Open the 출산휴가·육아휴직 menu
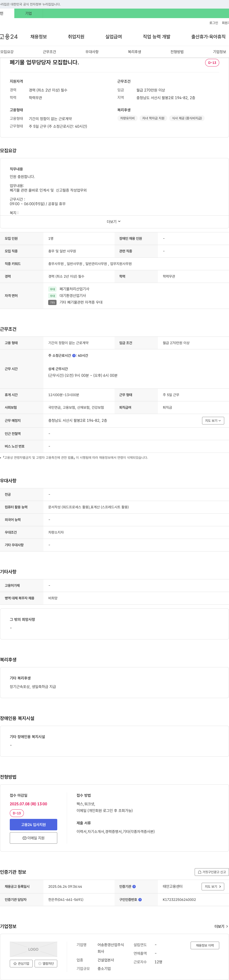The image size is (229, 980). click(208, 36)
